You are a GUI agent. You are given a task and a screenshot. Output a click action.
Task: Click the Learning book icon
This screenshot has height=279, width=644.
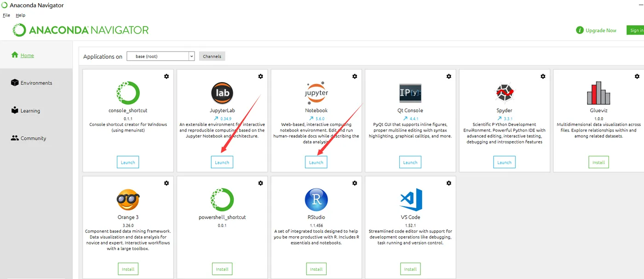15,110
